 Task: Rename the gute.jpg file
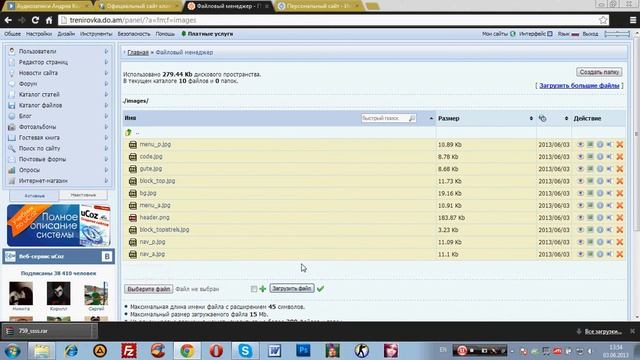point(610,169)
